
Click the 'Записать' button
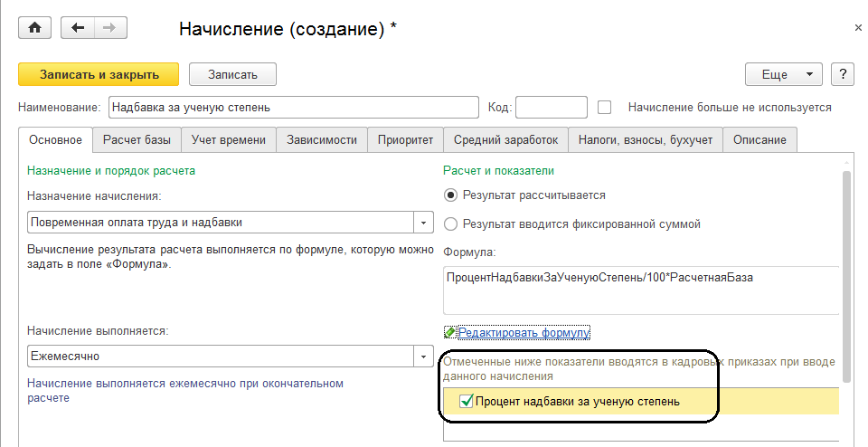233,74
